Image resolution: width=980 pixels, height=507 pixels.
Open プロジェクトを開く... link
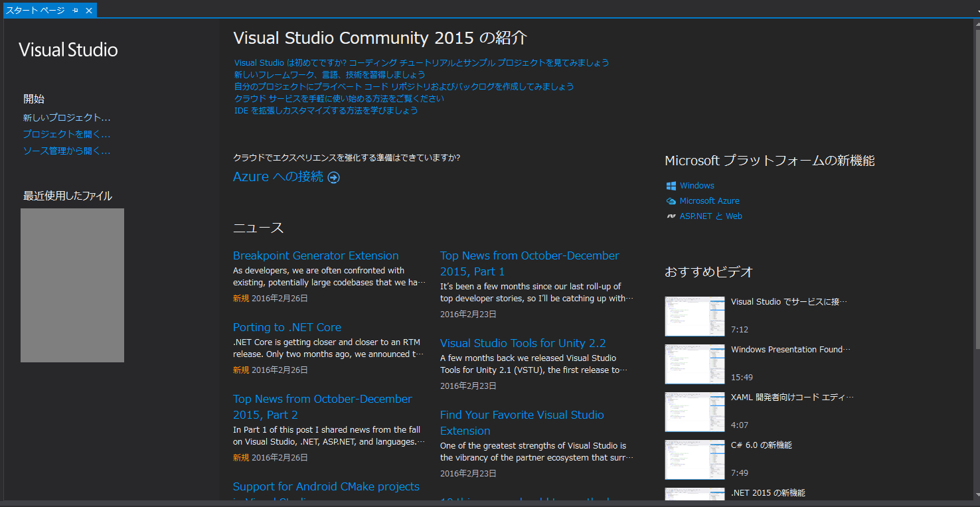point(66,134)
